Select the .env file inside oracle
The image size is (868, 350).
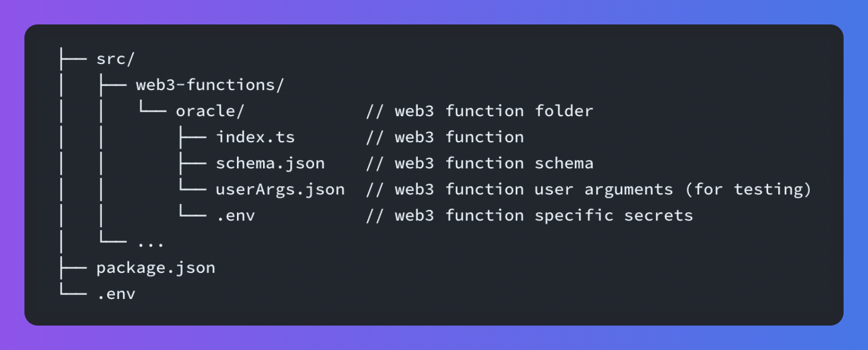[235, 216]
